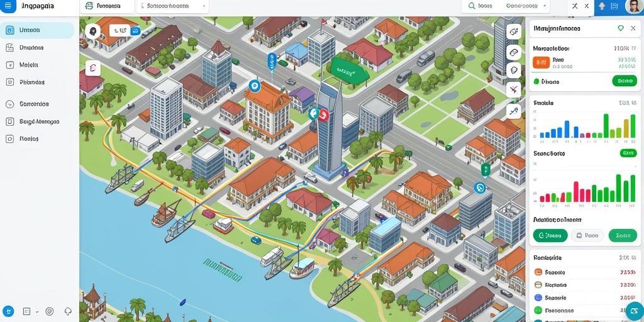Viewport: 644px width, 322px height.
Task: Click the 'Sorcordos' circular sidebar icon
Action: point(10,104)
